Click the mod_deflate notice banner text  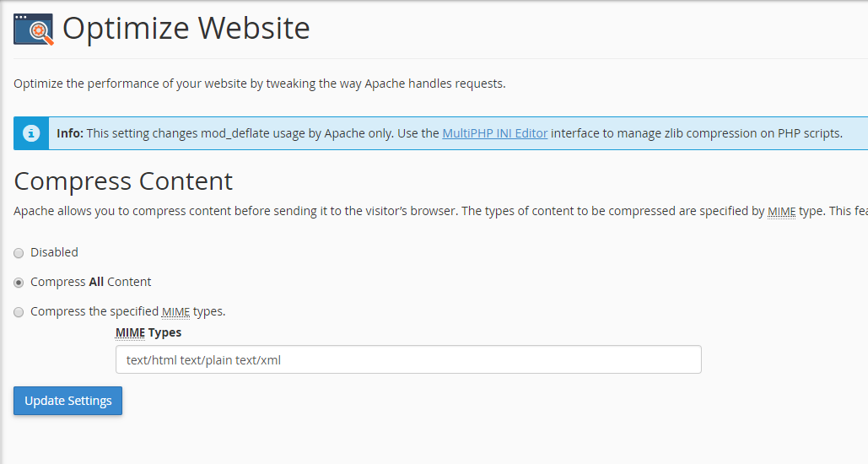tap(450, 133)
